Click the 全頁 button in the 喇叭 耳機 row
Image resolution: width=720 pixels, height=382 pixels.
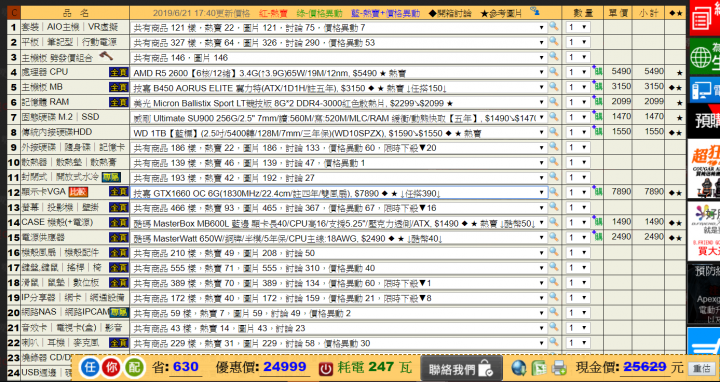click(118, 343)
